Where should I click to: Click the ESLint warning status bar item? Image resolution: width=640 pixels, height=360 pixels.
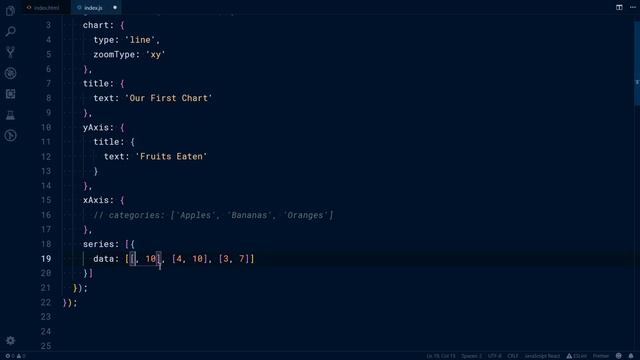576,356
